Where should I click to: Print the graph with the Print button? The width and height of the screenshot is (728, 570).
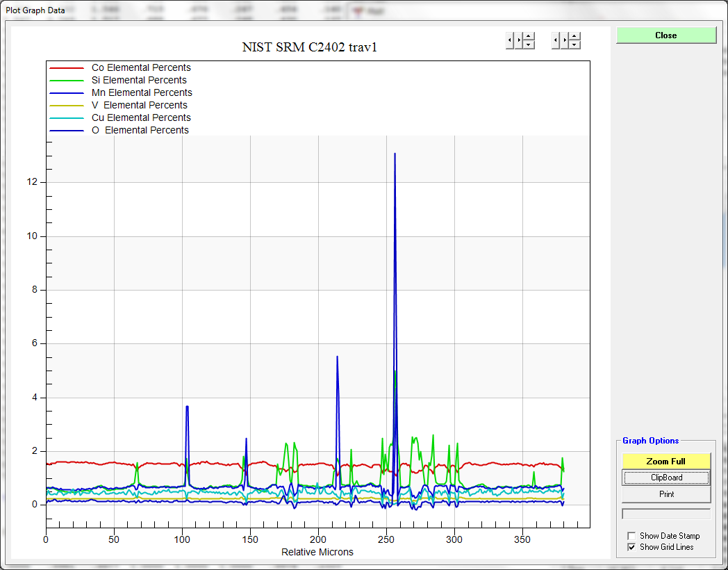665,494
